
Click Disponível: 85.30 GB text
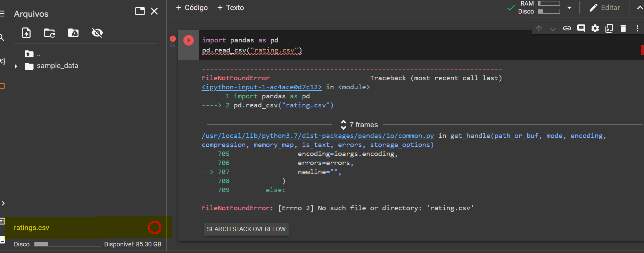pos(133,244)
